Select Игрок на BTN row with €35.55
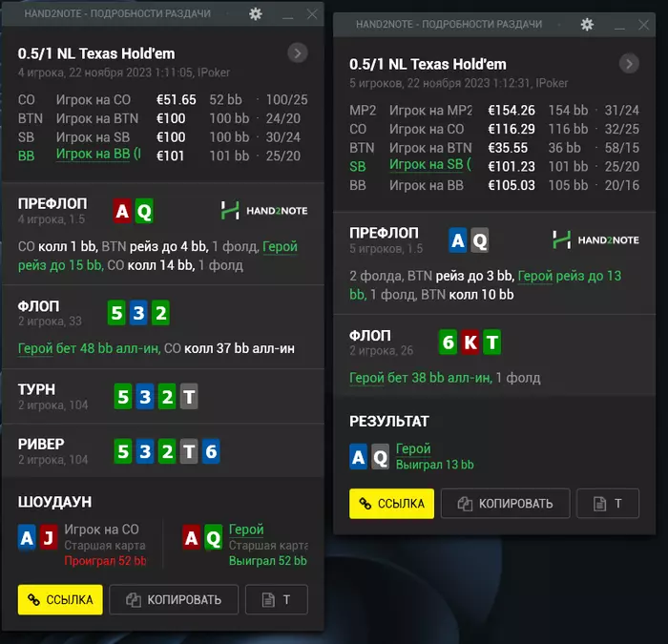Viewport: 668px width, 644px height. pos(494,148)
